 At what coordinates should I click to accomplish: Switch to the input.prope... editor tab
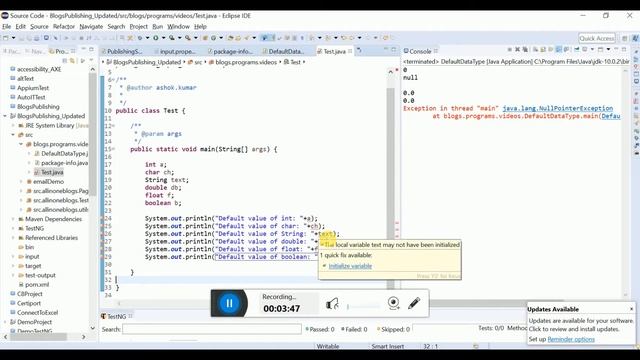(x=175, y=51)
